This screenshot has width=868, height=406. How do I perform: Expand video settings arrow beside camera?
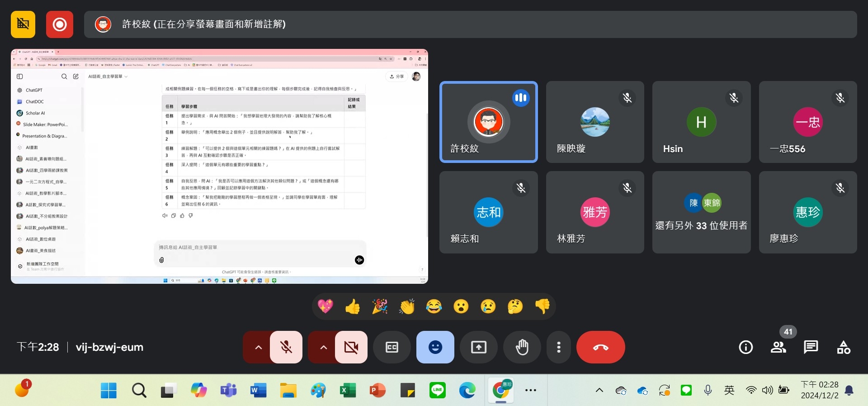[x=323, y=347]
